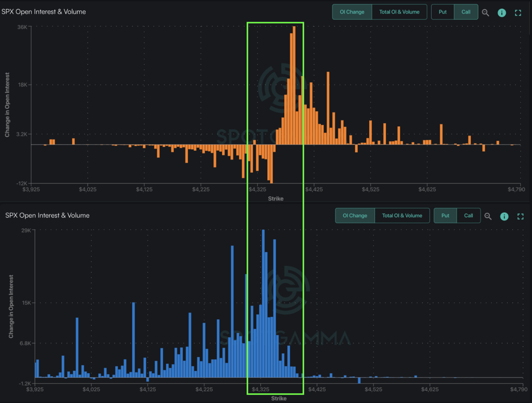Screen dimensions: 532x403
Task: Select Put toggle on top chart
Action: 443,12
